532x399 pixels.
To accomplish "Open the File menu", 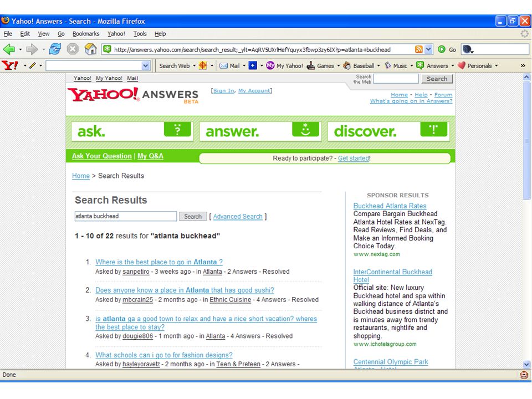I will click(x=8, y=34).
